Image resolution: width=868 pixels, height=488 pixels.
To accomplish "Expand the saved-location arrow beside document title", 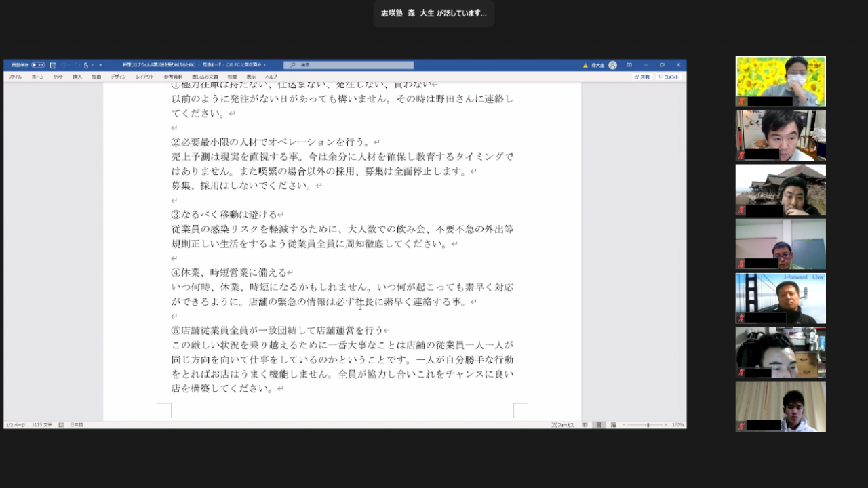I will (x=264, y=65).
